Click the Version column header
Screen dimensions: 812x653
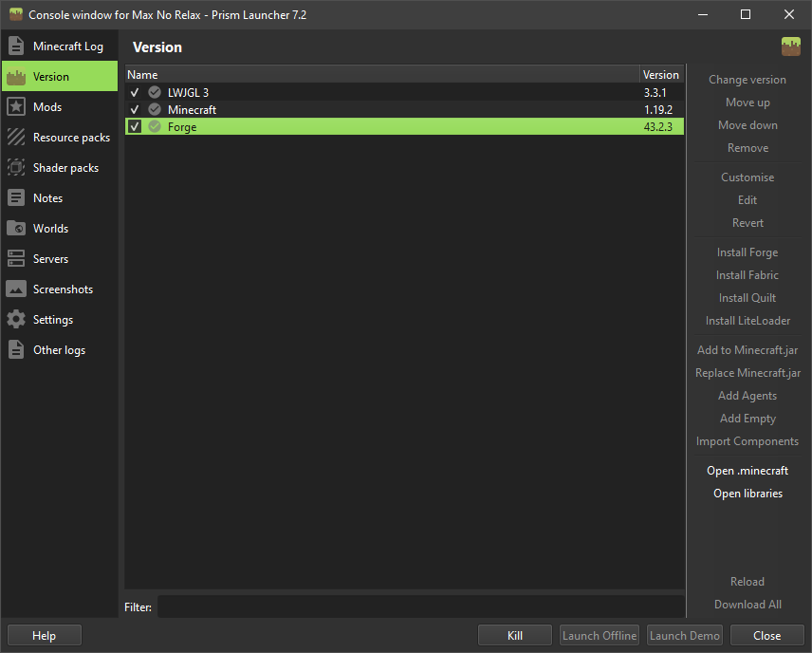(x=662, y=75)
